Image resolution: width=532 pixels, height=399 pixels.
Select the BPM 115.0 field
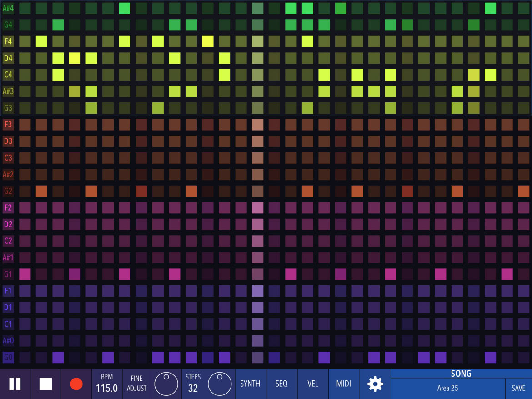[x=107, y=384]
